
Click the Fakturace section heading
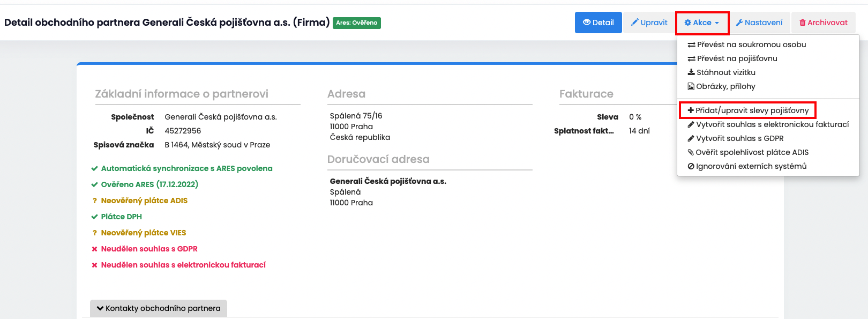586,94
